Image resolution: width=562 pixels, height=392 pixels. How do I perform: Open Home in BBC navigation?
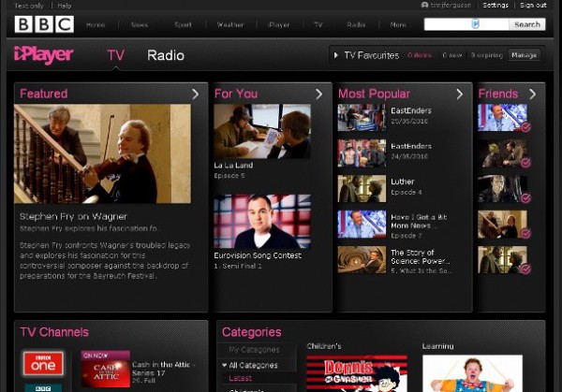(96, 24)
